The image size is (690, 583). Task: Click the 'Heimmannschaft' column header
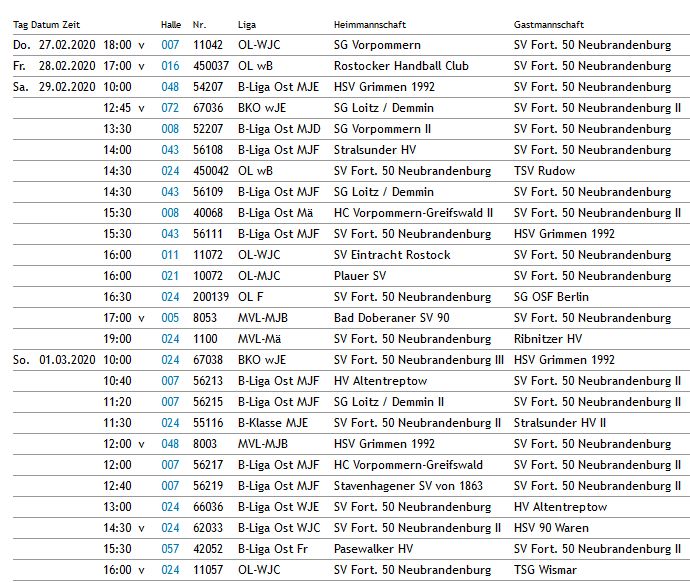coord(370,25)
